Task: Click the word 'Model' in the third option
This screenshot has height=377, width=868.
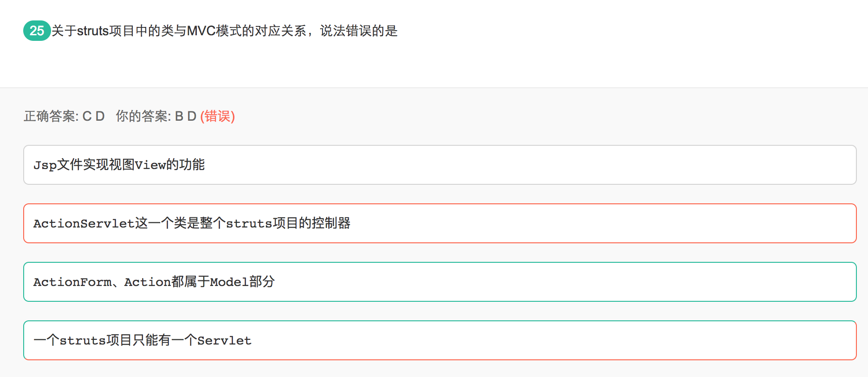Action: pyautogui.click(x=229, y=282)
